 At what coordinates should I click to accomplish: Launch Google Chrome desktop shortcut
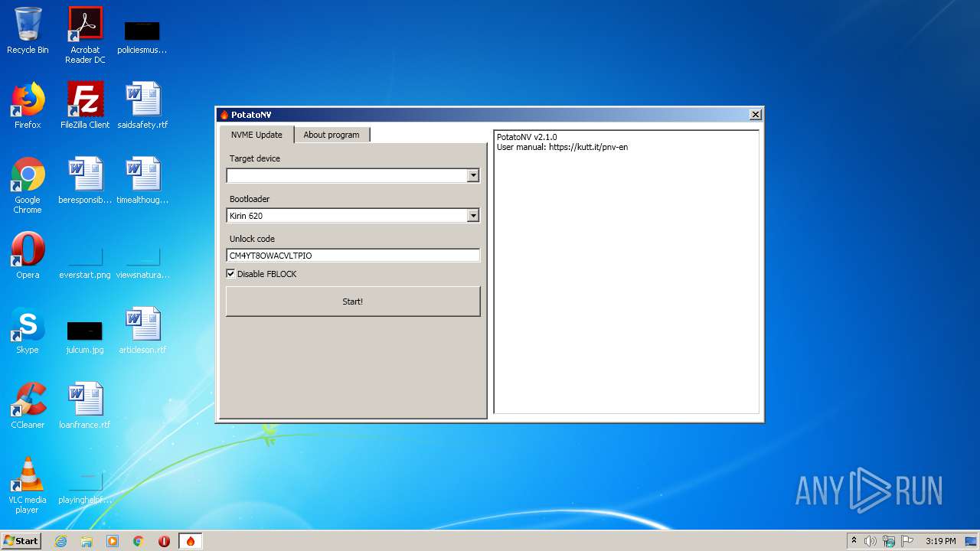tap(28, 185)
